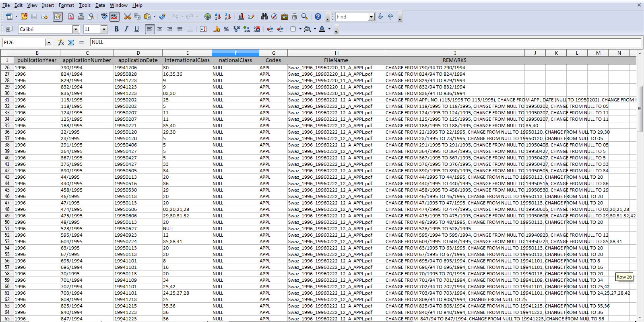644x322 pixels.
Task: Find the next match with down arrow
Action: point(380,17)
